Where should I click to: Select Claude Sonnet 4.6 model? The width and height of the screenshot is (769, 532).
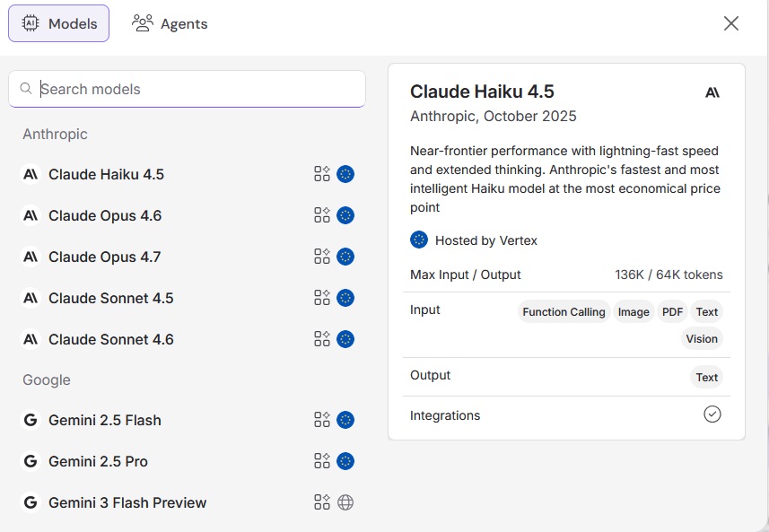pyautogui.click(x=187, y=339)
